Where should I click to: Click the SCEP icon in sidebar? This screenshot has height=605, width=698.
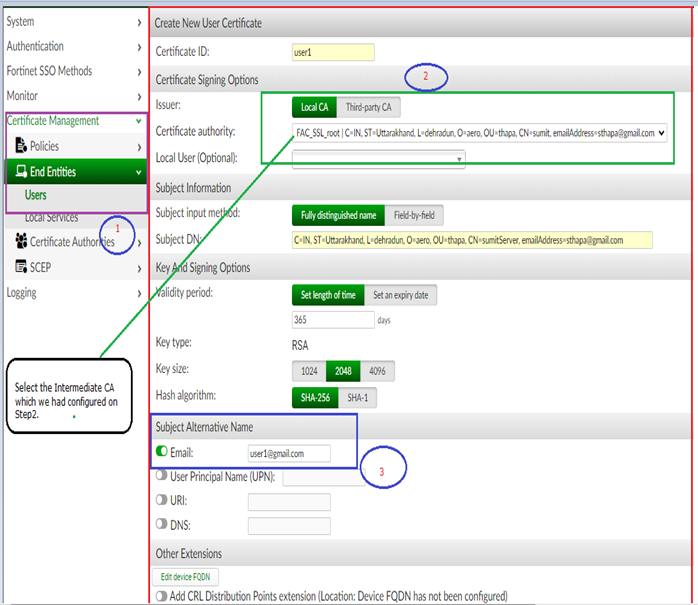[x=22, y=266]
